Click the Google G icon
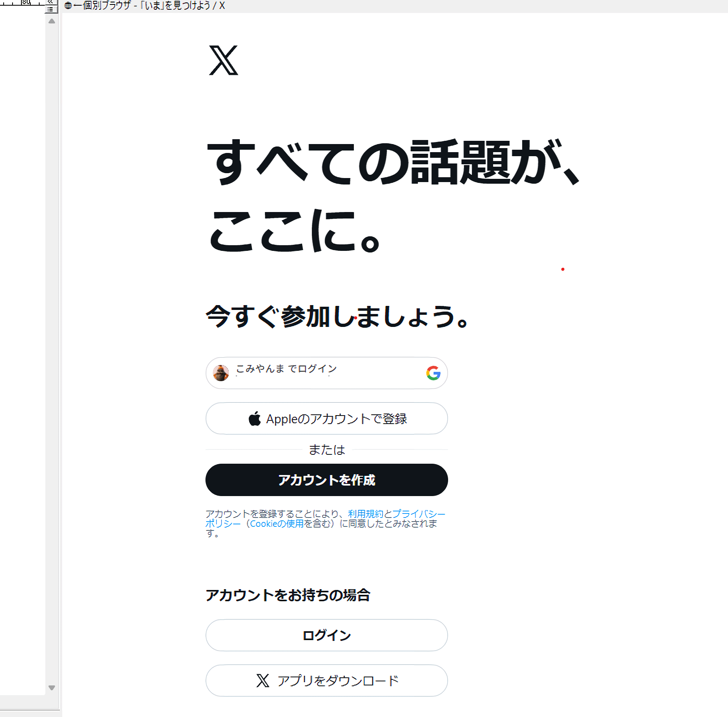The height and width of the screenshot is (717, 728). point(433,373)
